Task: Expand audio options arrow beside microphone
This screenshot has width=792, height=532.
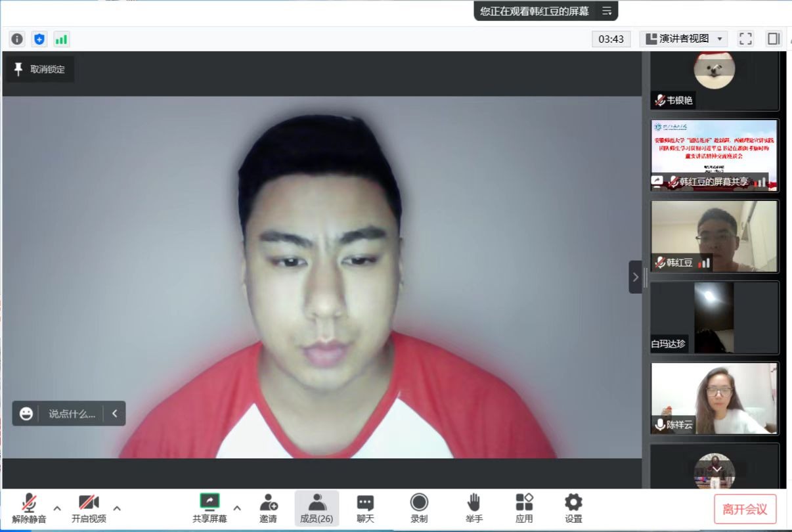Action: tap(57, 508)
